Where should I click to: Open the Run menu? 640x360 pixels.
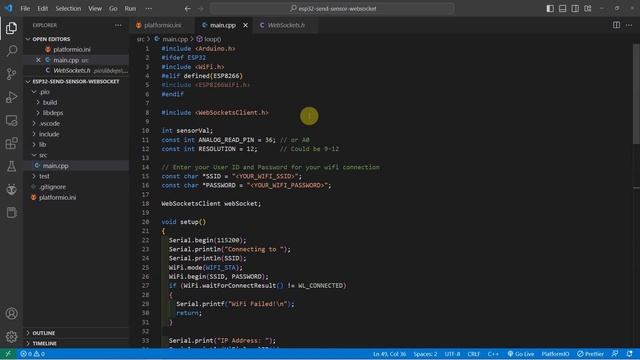tap(130, 9)
